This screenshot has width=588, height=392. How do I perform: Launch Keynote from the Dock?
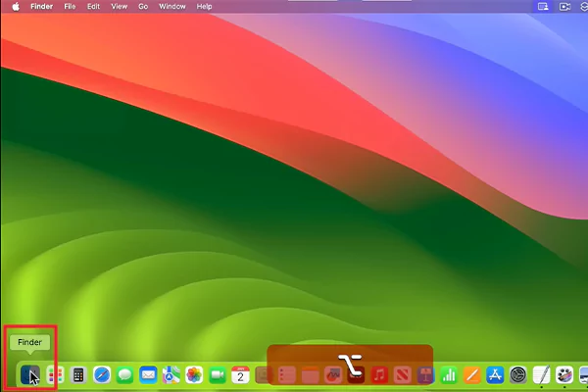click(x=425, y=374)
